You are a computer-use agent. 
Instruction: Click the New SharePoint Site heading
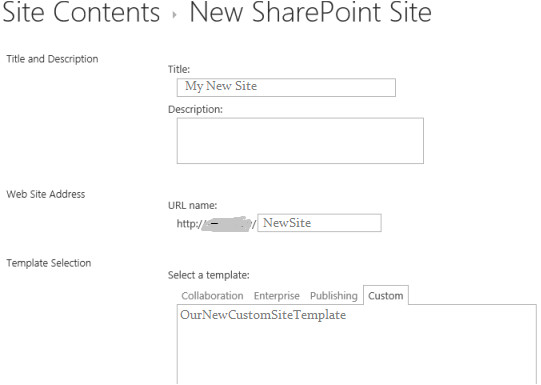(x=311, y=12)
